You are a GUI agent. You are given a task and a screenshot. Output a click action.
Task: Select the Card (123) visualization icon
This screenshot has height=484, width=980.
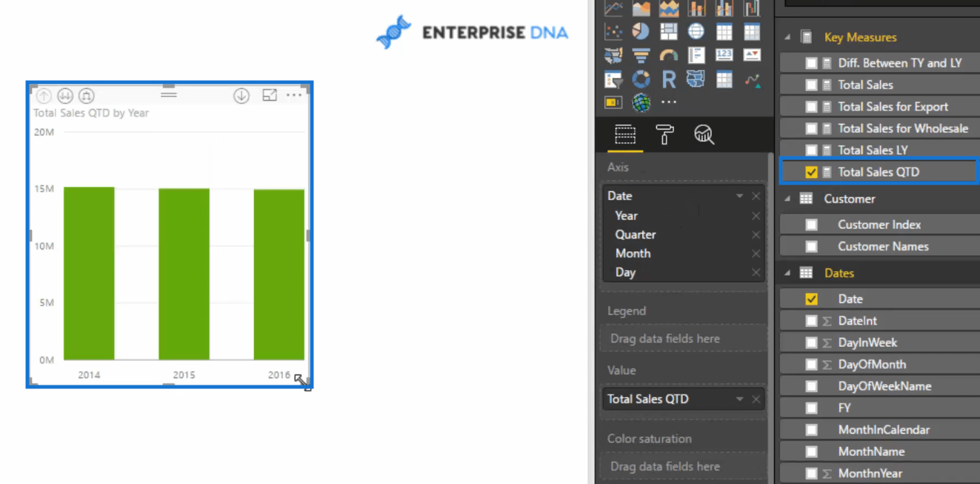(724, 56)
